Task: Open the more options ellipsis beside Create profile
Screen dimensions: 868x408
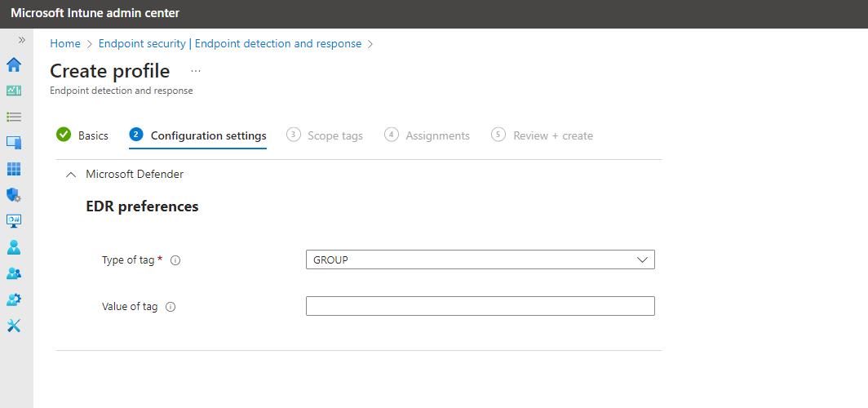Action: point(196,72)
